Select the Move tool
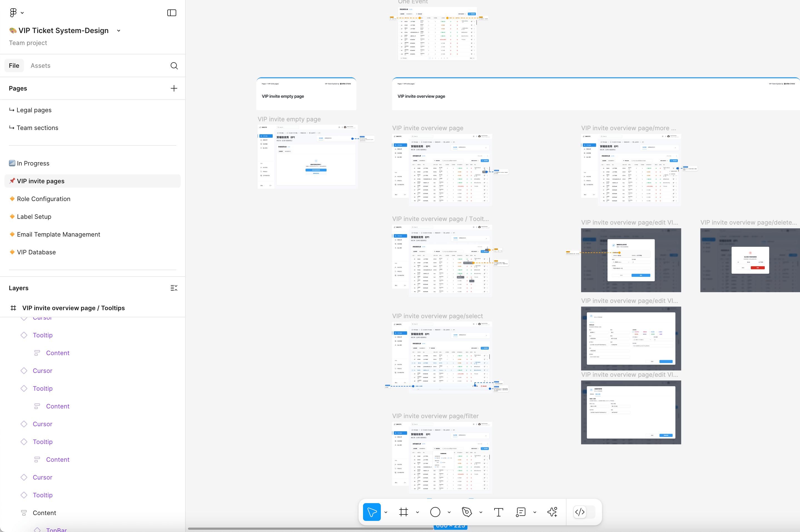 point(372,512)
